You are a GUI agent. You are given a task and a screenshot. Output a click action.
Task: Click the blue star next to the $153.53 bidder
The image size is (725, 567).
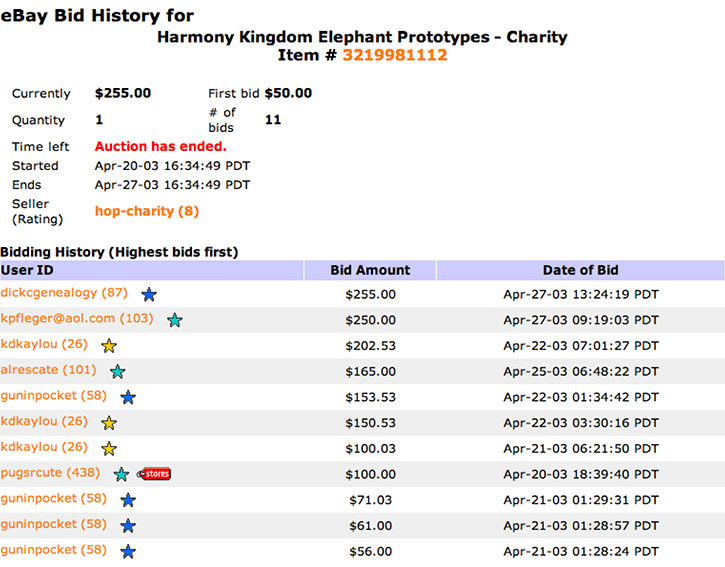128,397
